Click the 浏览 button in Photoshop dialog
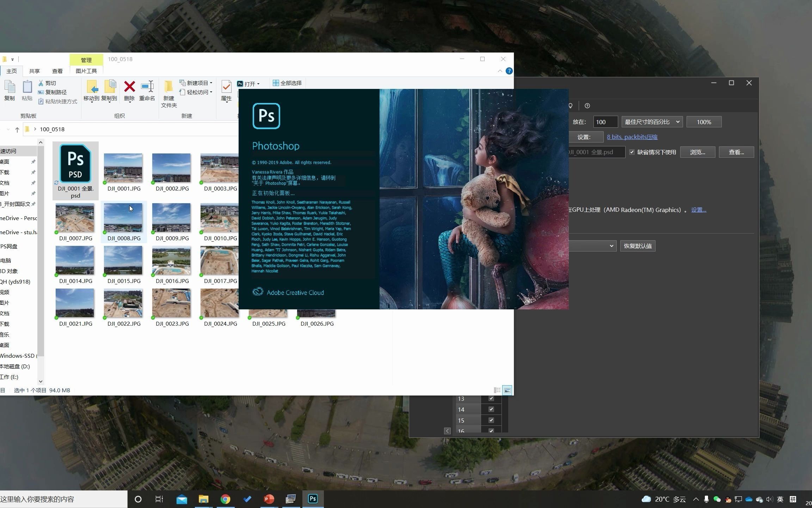 pos(697,152)
